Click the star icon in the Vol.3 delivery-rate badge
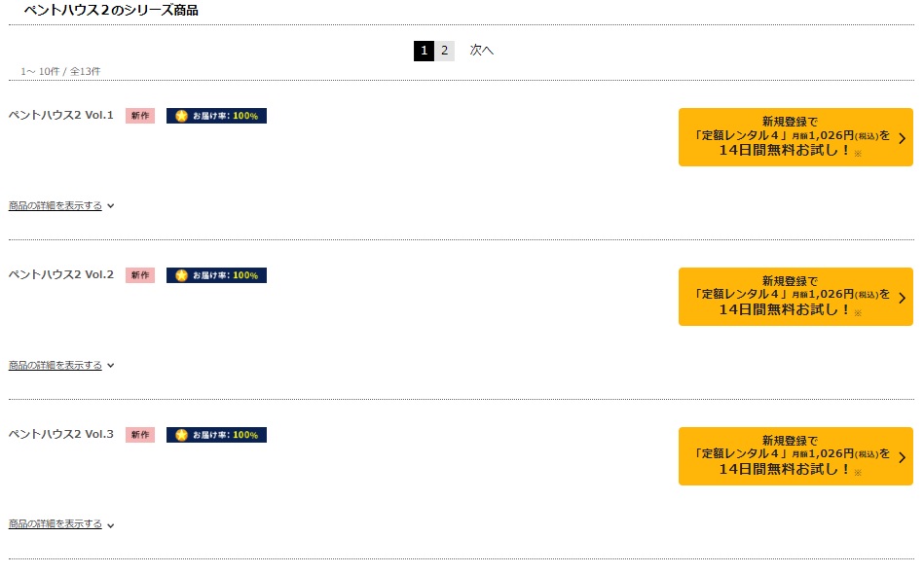This screenshot has width=924, height=574. (x=181, y=435)
